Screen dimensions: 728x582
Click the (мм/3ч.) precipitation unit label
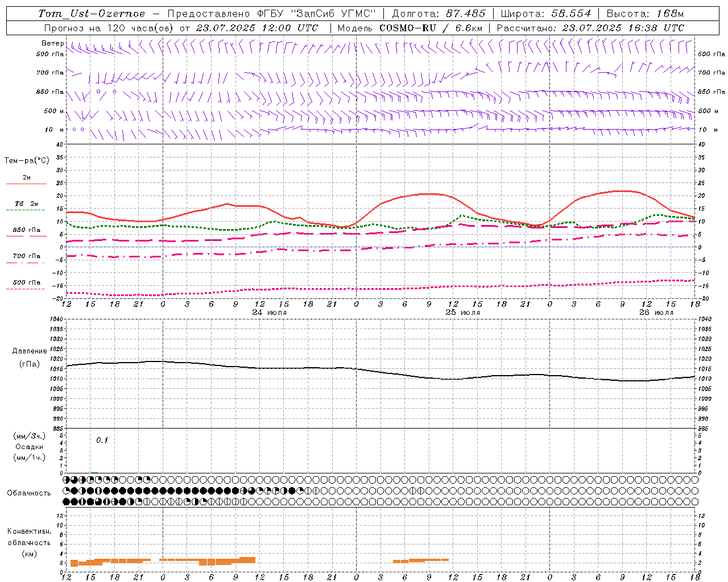click(30, 436)
